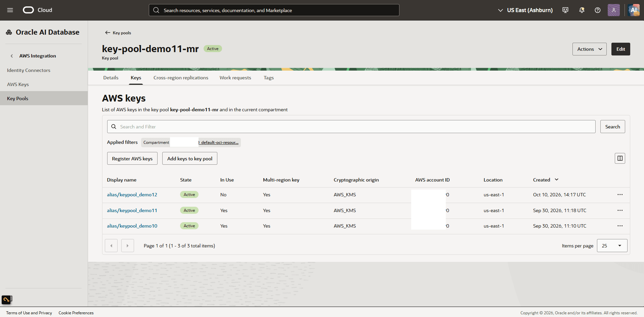Click Add keys to key pool
This screenshot has height=317, width=644.
[190, 159]
